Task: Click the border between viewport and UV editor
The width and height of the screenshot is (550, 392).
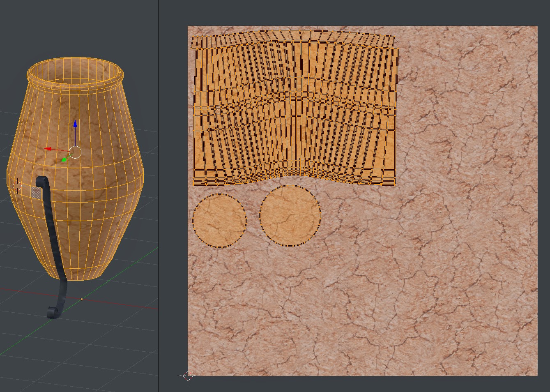Action: pos(159,196)
